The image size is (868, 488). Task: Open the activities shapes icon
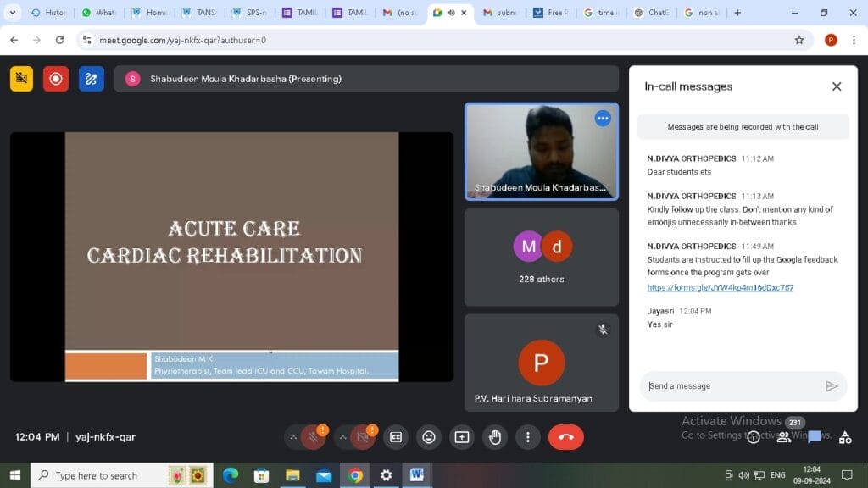(845, 437)
